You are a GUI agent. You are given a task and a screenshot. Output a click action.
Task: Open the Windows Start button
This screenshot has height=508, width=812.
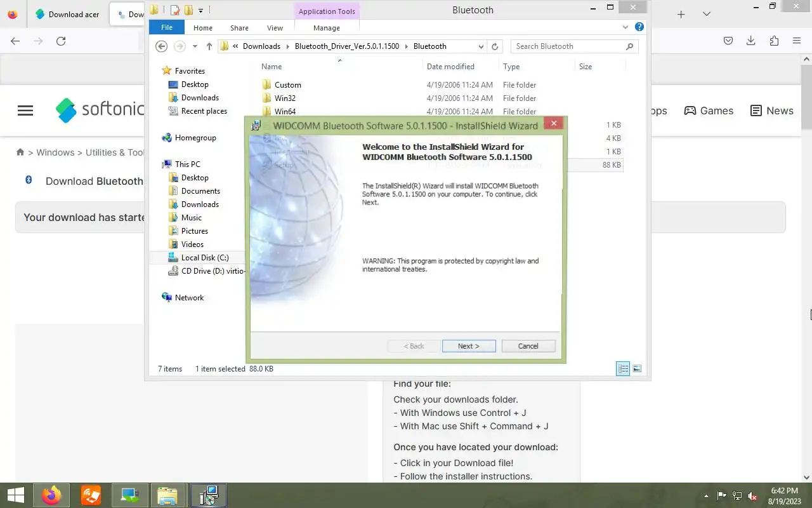(16, 495)
